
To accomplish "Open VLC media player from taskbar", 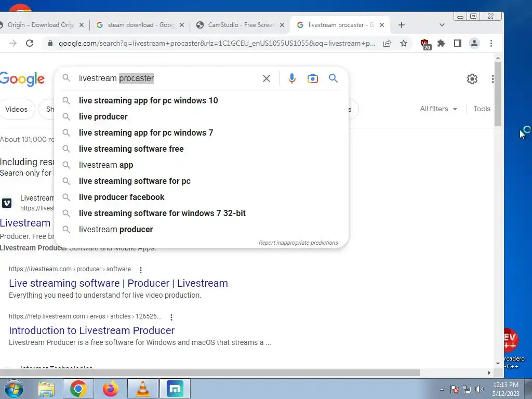I will (143, 389).
